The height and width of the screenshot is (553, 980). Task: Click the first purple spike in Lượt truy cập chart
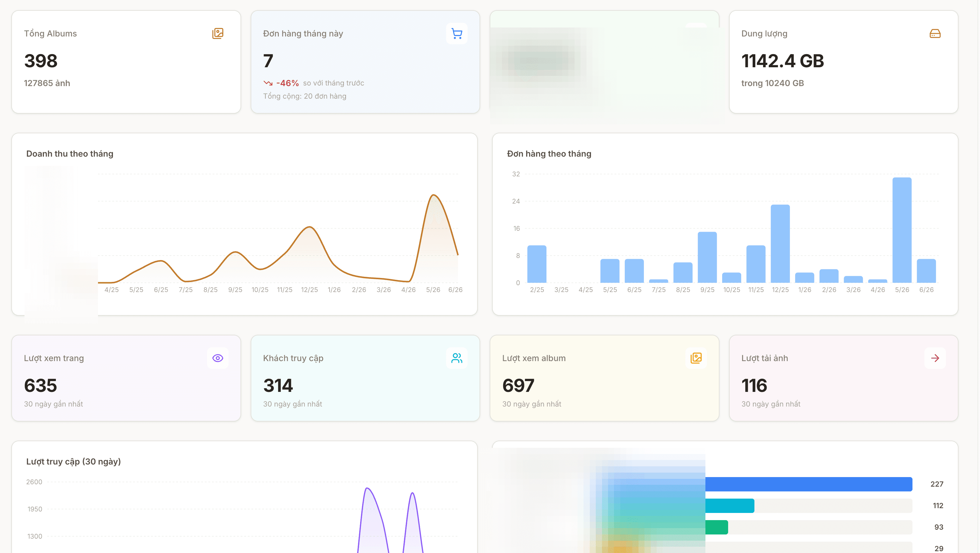click(367, 488)
